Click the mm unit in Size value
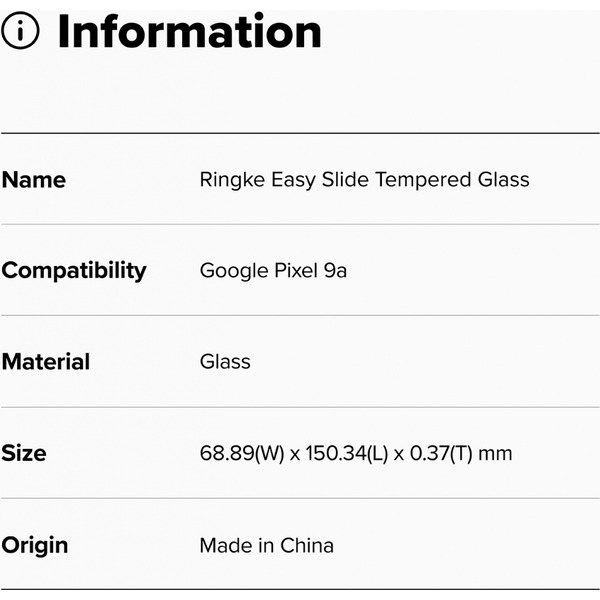 click(x=496, y=454)
